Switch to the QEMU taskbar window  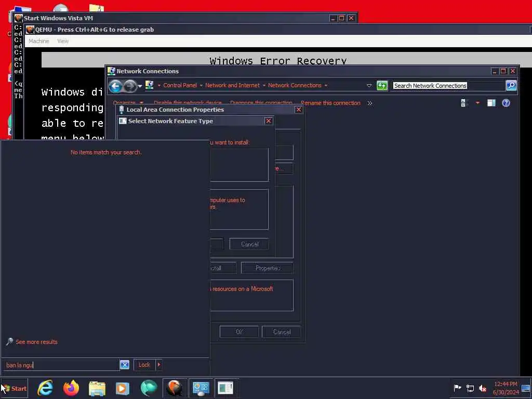(x=175, y=388)
